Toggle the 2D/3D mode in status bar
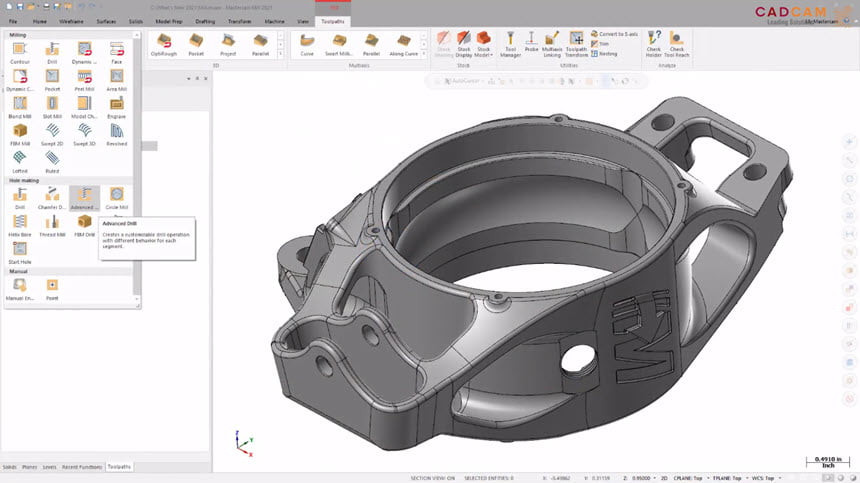860x483 pixels. click(x=664, y=479)
